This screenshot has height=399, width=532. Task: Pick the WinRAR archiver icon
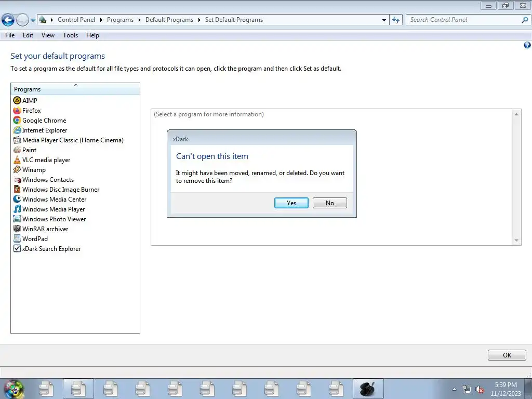tap(17, 229)
